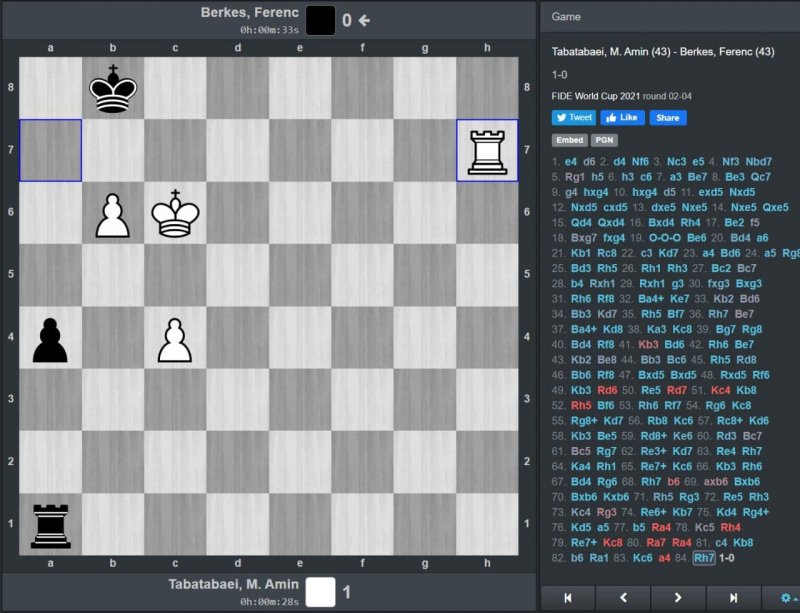Click the black king on b8
This screenshot has height=613, width=800.
pyautogui.click(x=113, y=88)
